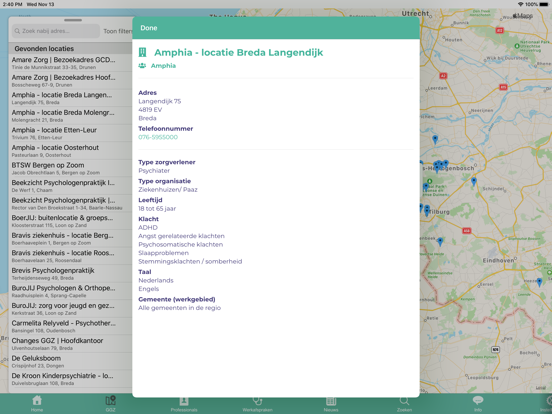Screen dimensions: 552x414
Task: Select Beekzicht Psychologenpraktijk Baarle-Nassau row
Action: [70, 203]
